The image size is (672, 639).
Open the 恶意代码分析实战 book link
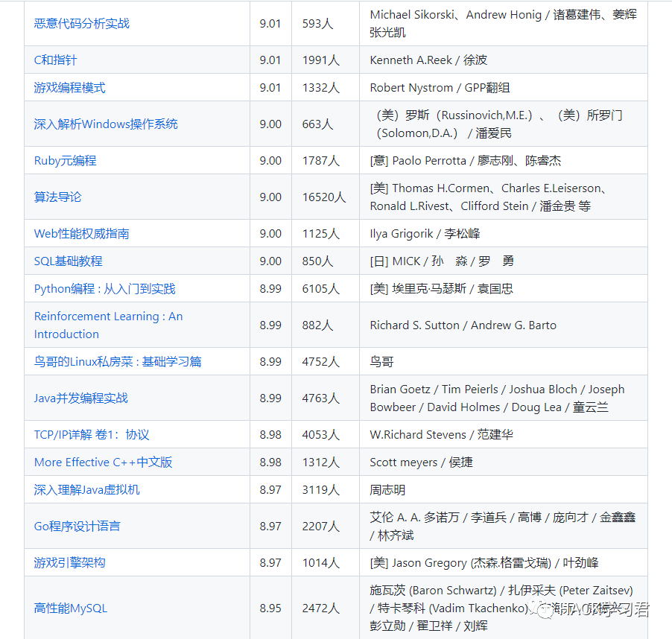click(81, 24)
